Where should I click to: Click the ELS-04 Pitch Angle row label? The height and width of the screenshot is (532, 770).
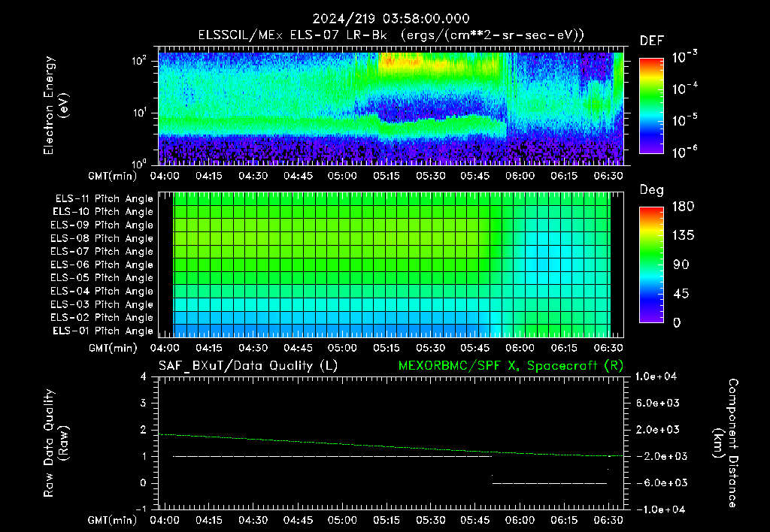click(x=102, y=292)
